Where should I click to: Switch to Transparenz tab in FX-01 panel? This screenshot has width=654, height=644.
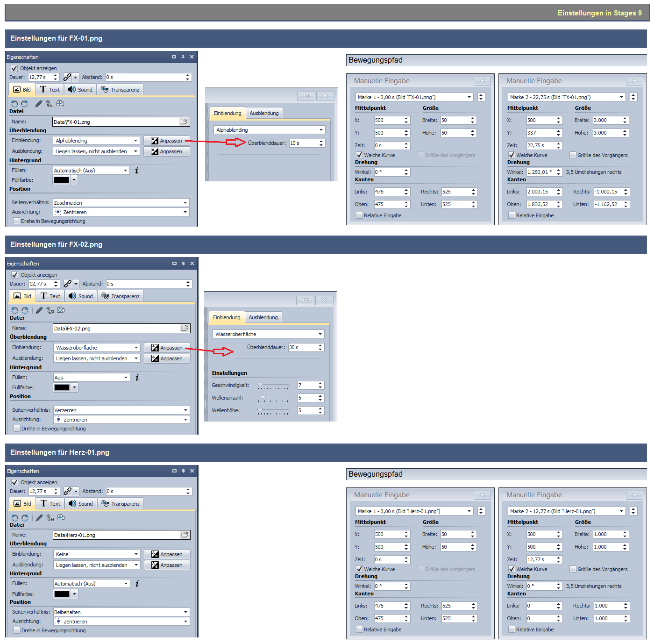pos(120,90)
